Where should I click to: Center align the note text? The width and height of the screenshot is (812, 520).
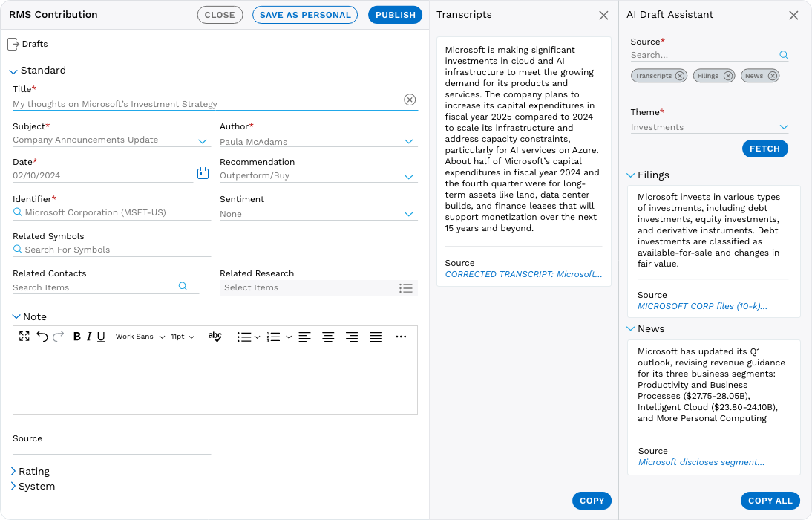pos(328,337)
